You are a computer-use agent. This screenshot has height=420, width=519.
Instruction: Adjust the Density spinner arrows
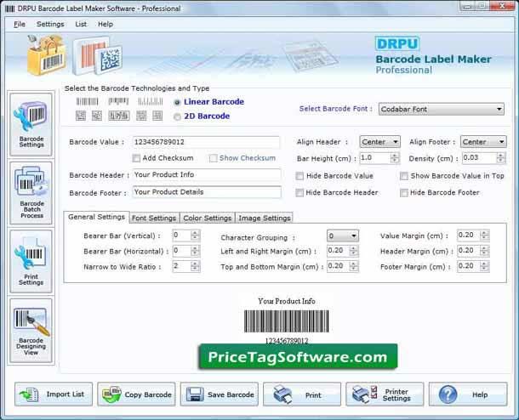point(501,158)
